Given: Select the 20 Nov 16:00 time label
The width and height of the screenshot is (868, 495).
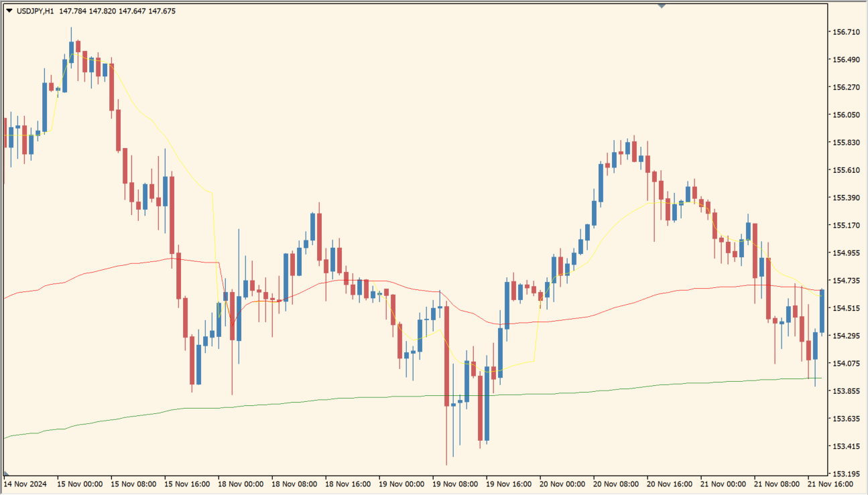Looking at the screenshot, I should [669, 484].
